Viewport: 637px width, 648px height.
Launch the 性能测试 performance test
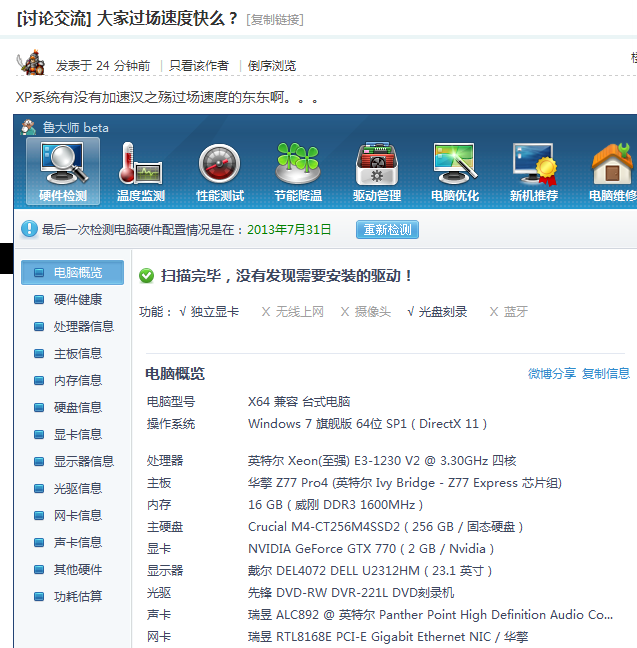coord(219,171)
